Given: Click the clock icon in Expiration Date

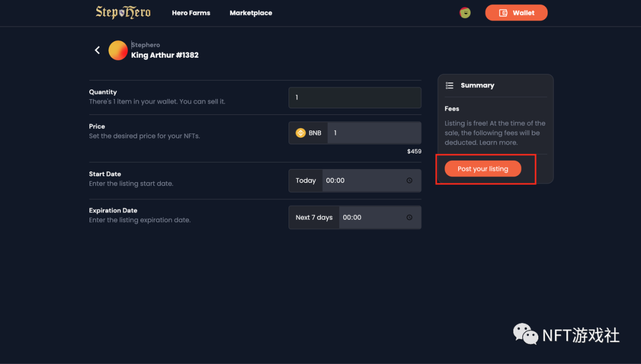Looking at the screenshot, I should (x=409, y=218).
